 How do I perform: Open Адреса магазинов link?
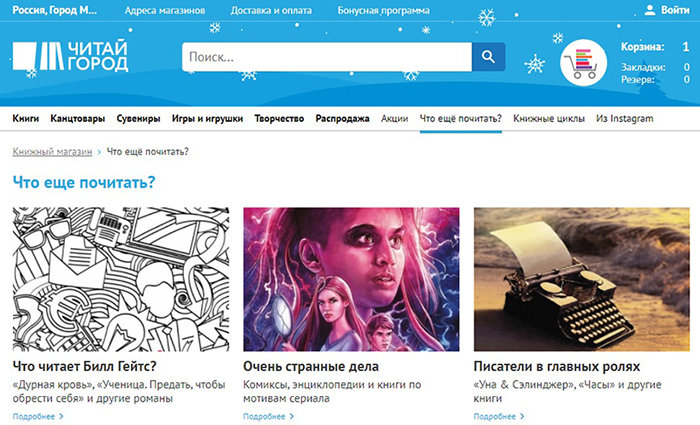coord(165,10)
